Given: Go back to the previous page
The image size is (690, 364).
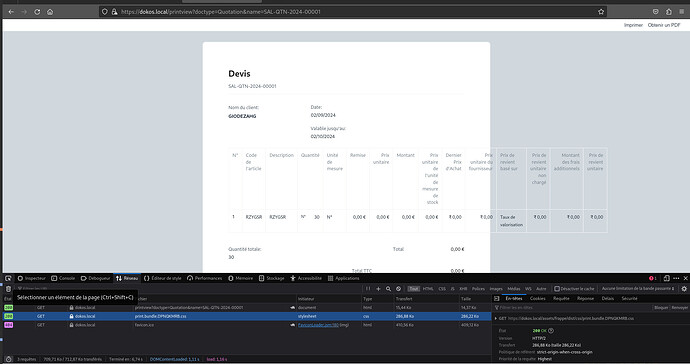Looking at the screenshot, I should (x=11, y=12).
